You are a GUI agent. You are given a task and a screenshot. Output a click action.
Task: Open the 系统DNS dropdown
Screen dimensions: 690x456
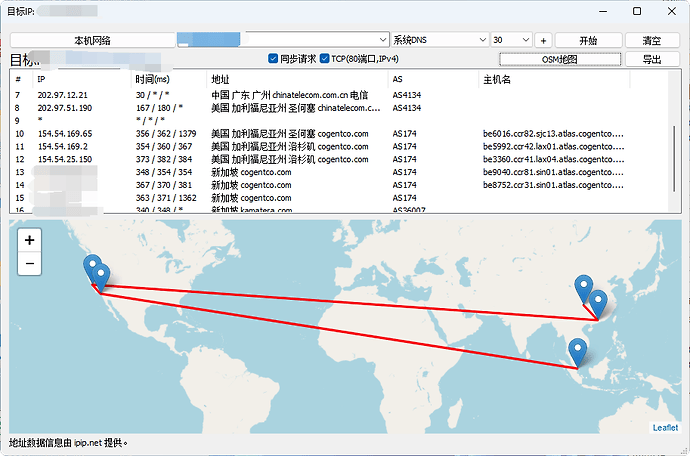pyautogui.click(x=440, y=40)
